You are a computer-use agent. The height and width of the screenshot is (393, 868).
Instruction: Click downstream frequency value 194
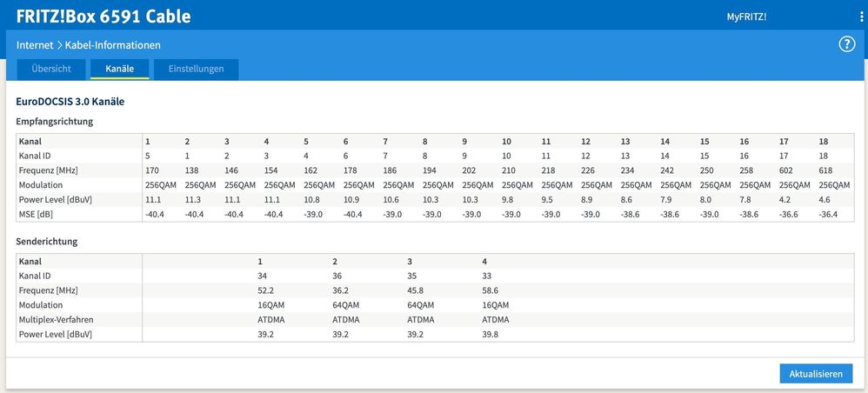[430, 170]
